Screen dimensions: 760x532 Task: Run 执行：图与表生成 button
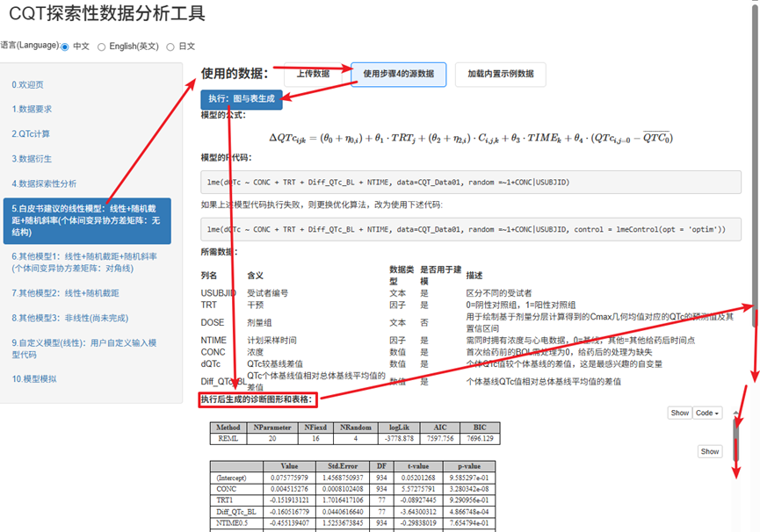coord(241,99)
